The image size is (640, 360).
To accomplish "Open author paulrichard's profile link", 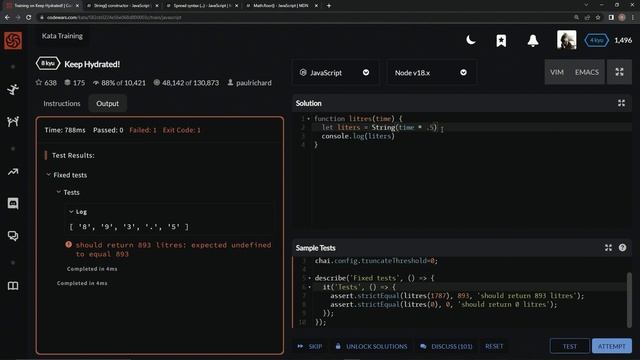I will click(253, 83).
